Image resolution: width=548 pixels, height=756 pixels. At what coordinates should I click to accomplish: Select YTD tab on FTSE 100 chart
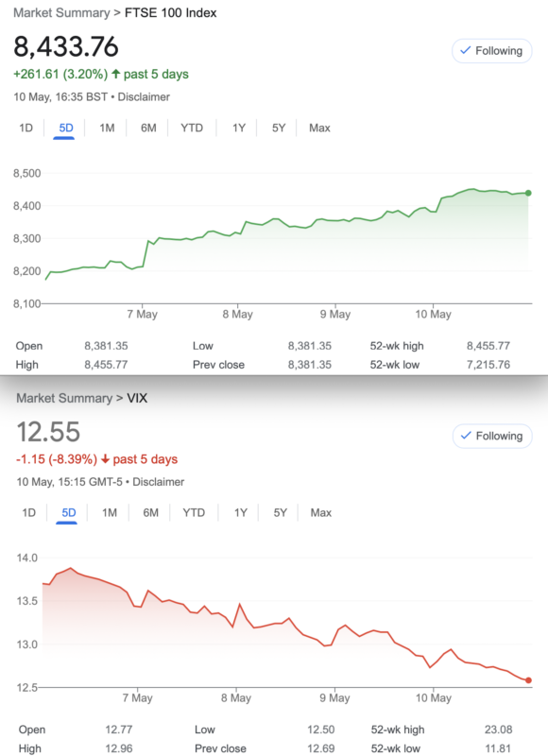click(192, 128)
